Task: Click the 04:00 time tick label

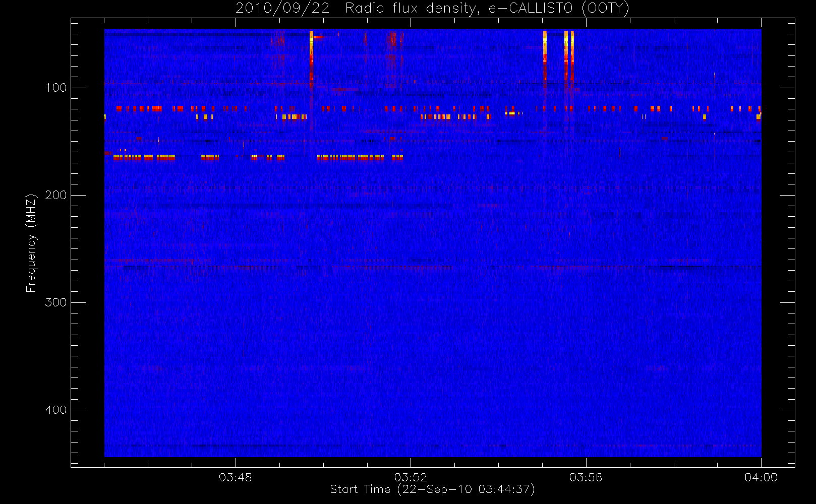Action: point(761,477)
